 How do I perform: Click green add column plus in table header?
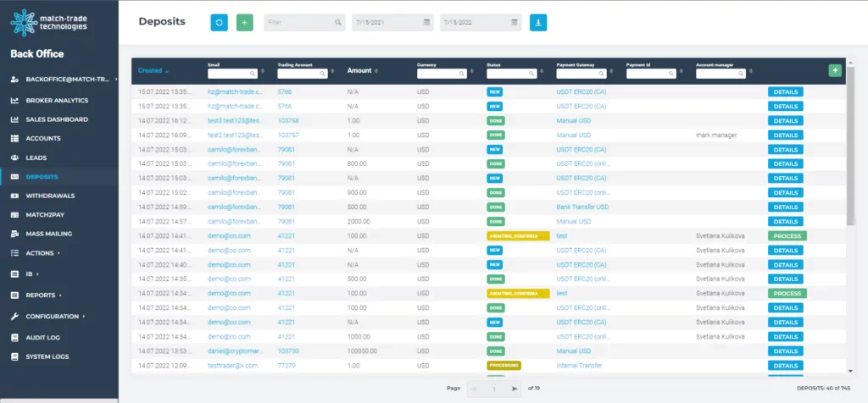pyautogui.click(x=835, y=71)
